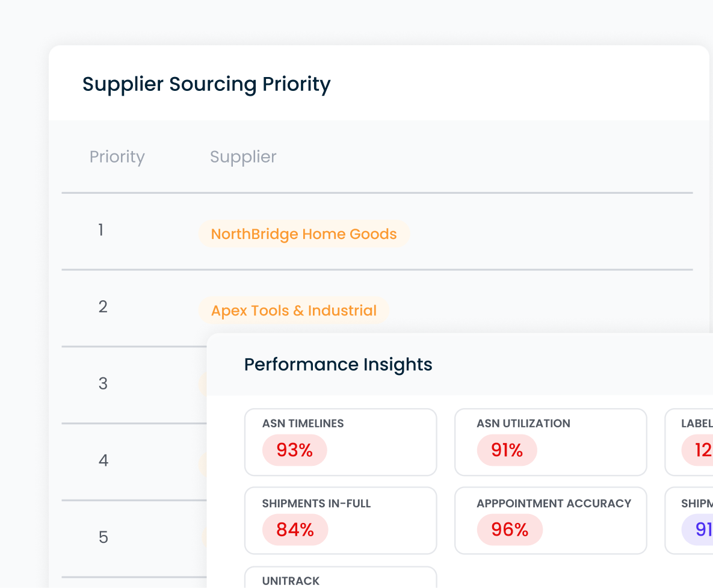
Task: Open the Unitrack metric card
Action: (340, 579)
